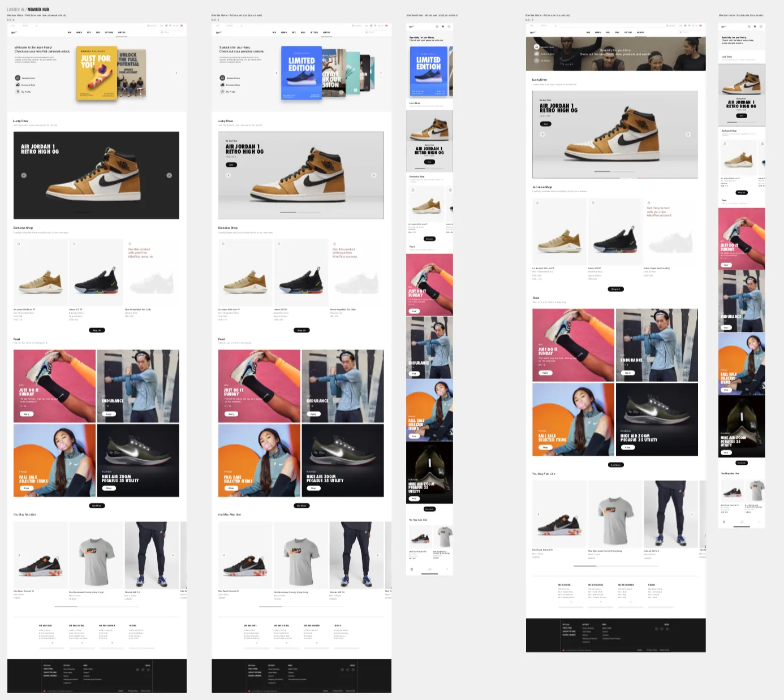Viewport: 784px width, 700px height.
Task: Click Shop on leftmost artboard's Fall Sale tile
Action: (x=26, y=488)
